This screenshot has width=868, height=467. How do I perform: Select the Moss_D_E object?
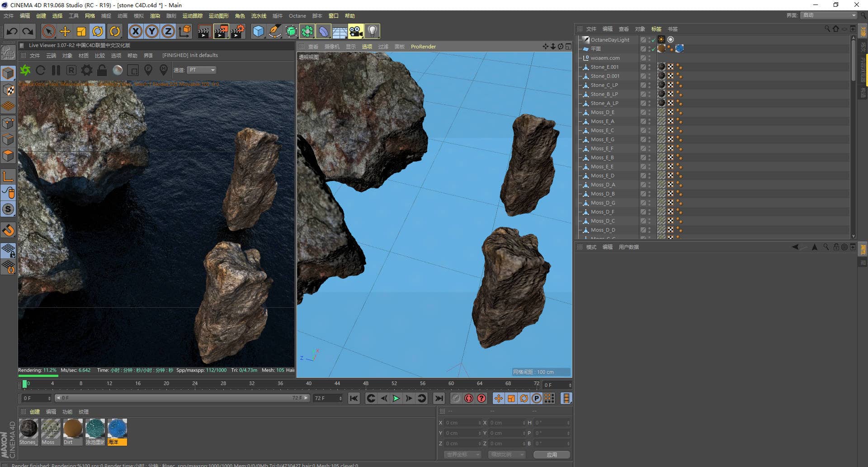pyautogui.click(x=602, y=112)
